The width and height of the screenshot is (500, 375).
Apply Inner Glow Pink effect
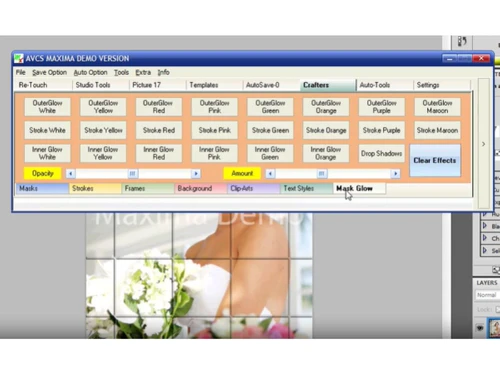tap(214, 153)
